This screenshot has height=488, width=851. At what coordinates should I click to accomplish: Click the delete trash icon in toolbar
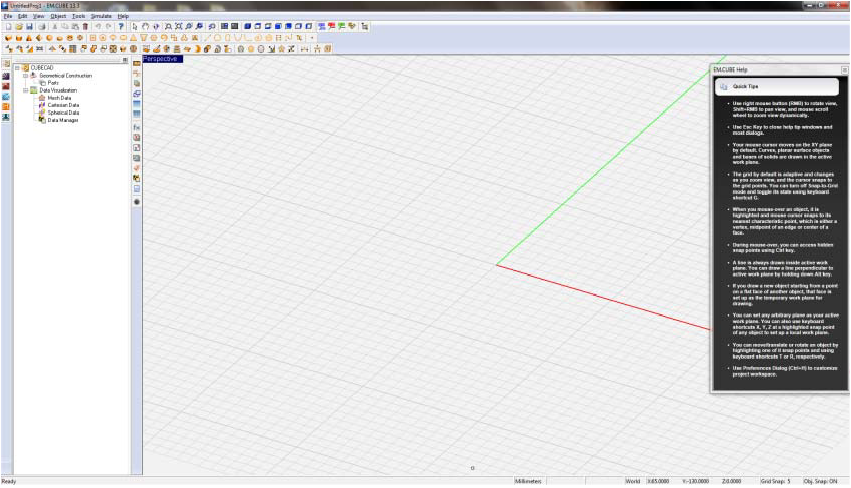tap(87, 26)
